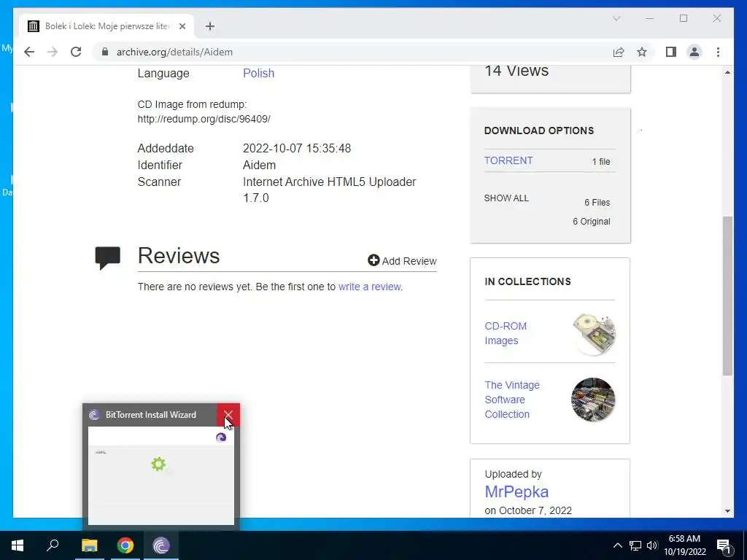Viewport: 747px width, 560px height.
Task: Click the vertical scrollbar thumb
Action: [727, 296]
